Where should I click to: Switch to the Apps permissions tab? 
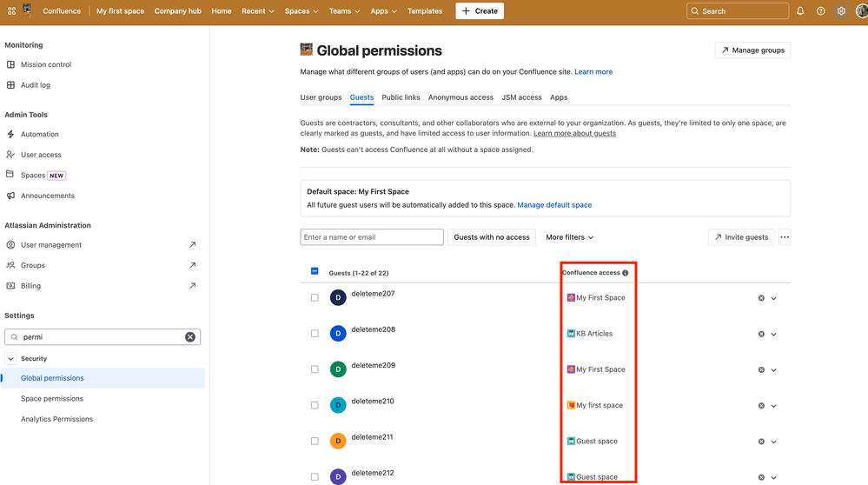click(559, 97)
